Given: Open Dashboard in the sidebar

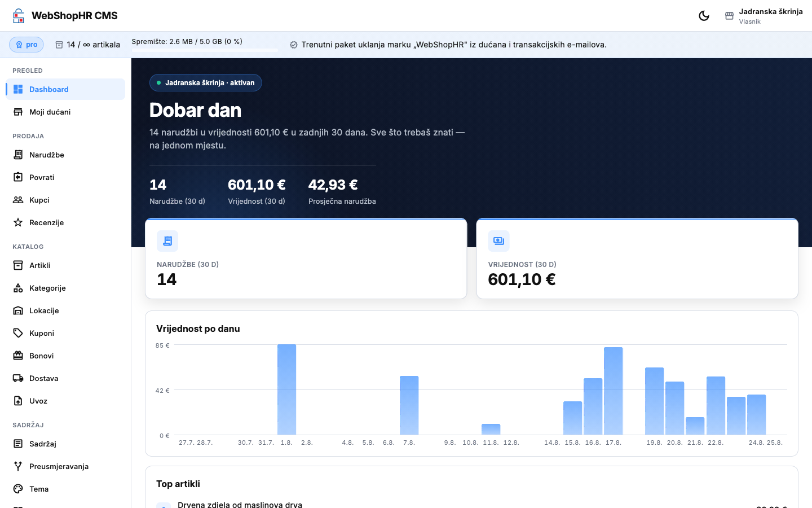Looking at the screenshot, I should (65, 89).
